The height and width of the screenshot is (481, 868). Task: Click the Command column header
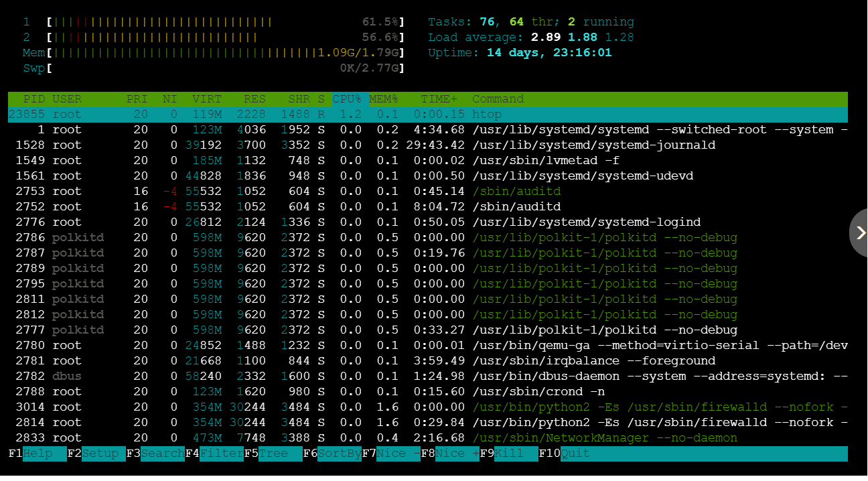tap(498, 99)
